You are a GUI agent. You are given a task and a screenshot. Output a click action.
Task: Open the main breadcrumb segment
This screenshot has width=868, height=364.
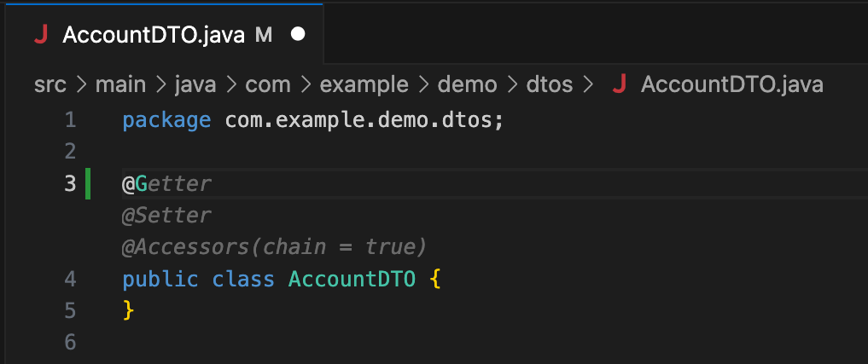[119, 84]
